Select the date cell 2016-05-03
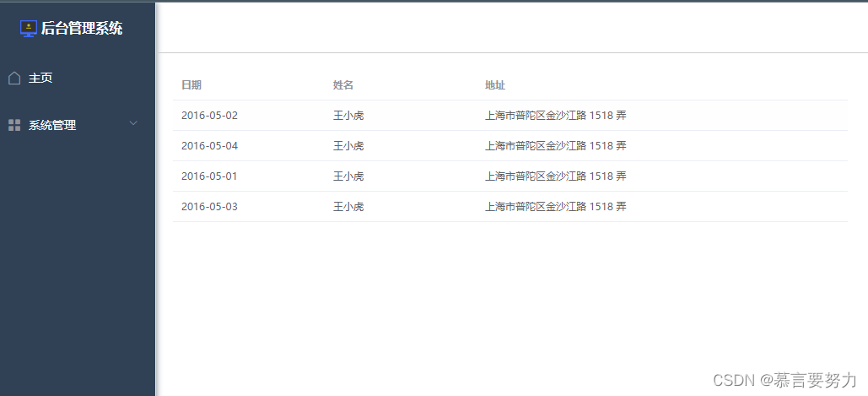The height and width of the screenshot is (396, 868). [209, 207]
